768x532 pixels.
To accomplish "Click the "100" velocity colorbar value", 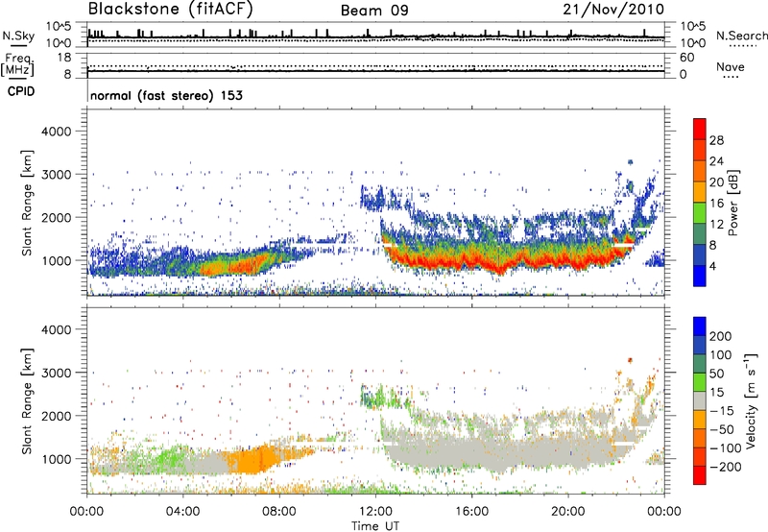I will pyautogui.click(x=721, y=355).
